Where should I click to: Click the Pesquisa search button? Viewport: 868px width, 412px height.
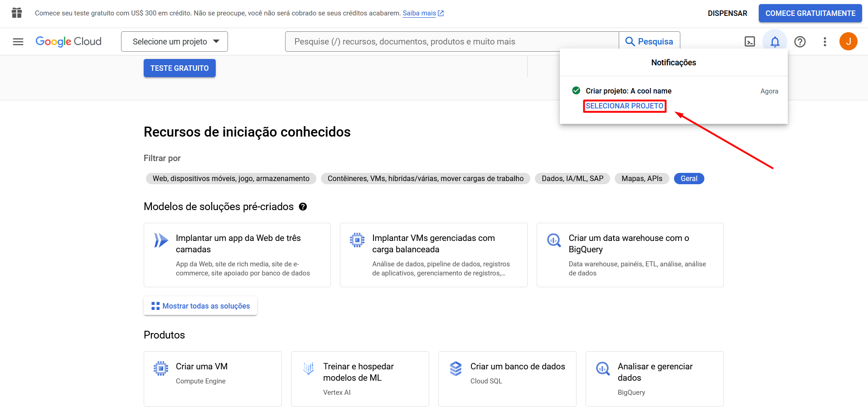[x=649, y=42]
